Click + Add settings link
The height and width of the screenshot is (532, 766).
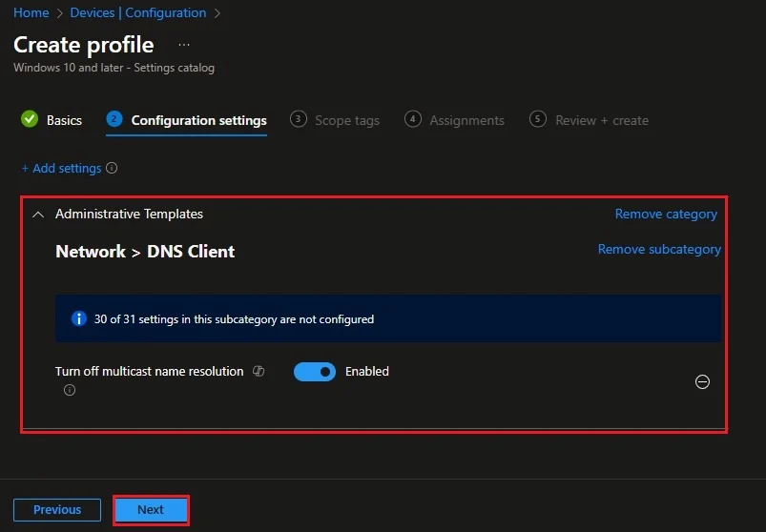pyautogui.click(x=62, y=169)
